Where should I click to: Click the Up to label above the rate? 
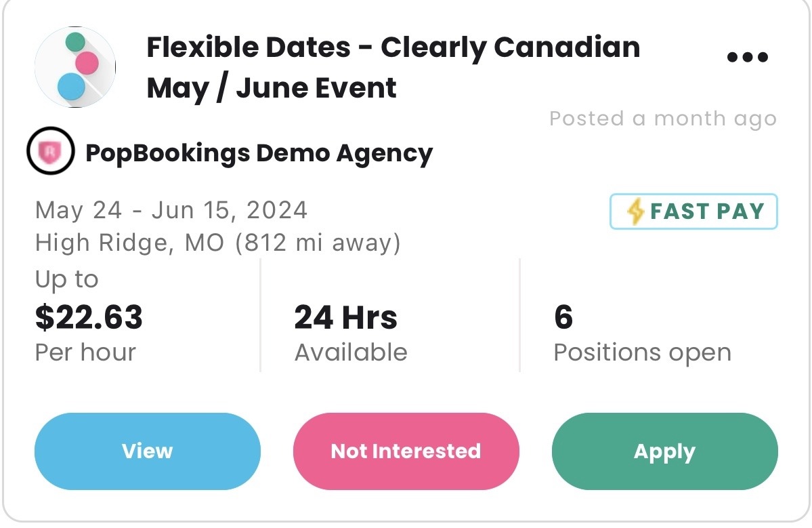click(66, 279)
